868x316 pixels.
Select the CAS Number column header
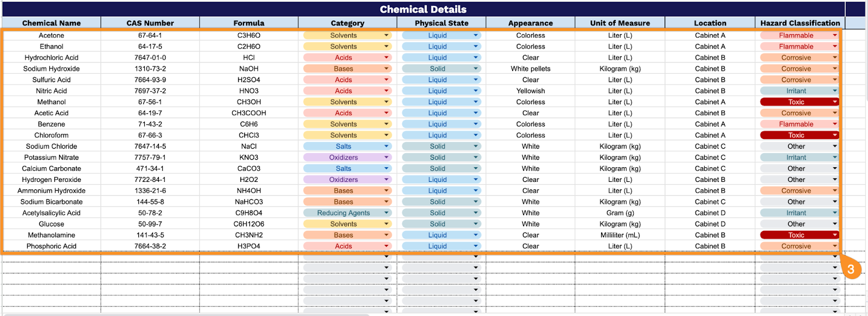pyautogui.click(x=150, y=23)
